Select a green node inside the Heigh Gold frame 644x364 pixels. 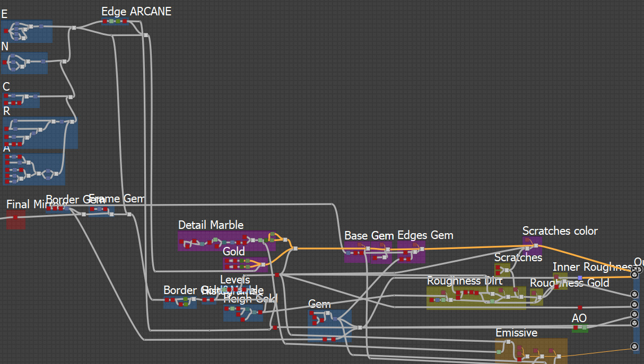[x=232, y=308]
